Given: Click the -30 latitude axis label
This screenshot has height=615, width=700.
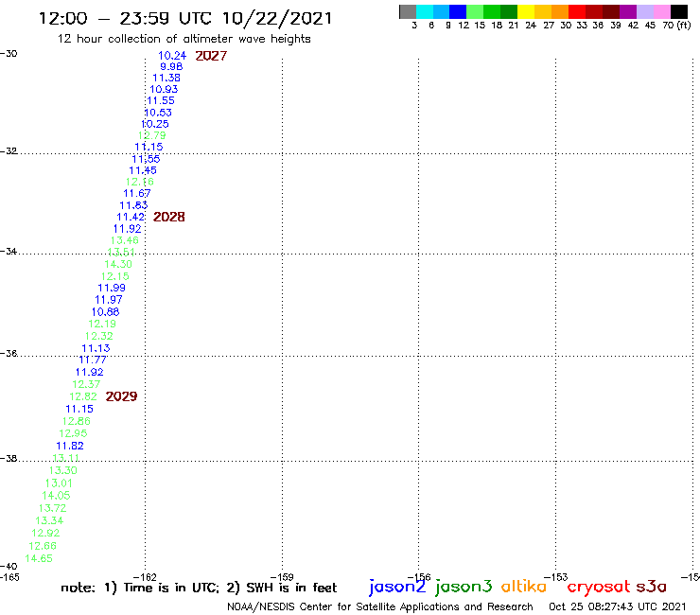Looking at the screenshot, I should click(x=9, y=54).
